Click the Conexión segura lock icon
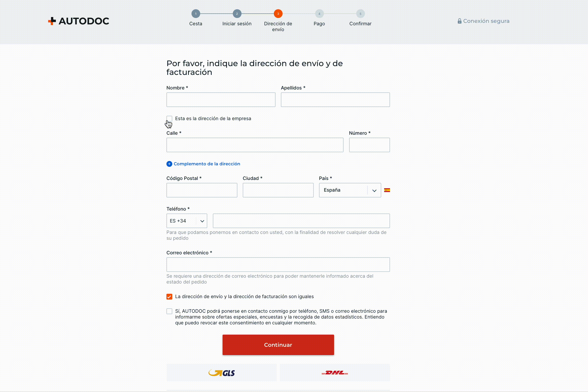Image resolution: width=588 pixels, height=392 pixels. tap(459, 21)
